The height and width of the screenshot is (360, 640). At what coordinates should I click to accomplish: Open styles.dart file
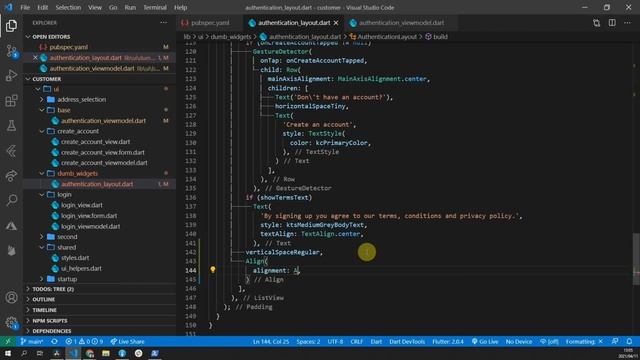click(x=75, y=258)
